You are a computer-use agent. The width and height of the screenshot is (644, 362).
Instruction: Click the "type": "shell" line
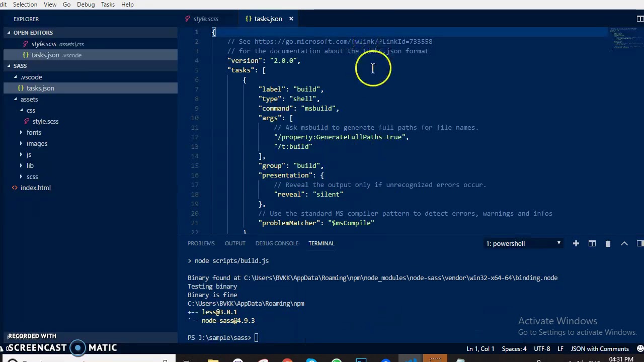pos(289,99)
